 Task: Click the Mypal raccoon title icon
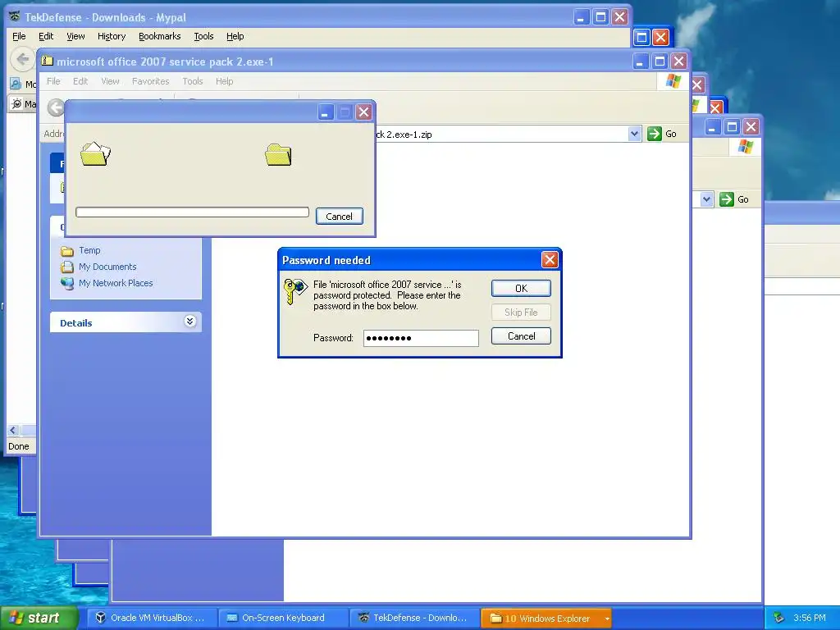pos(15,16)
